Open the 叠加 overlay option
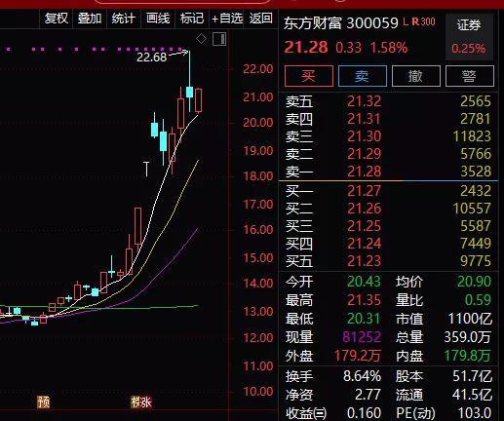 pos(90,19)
